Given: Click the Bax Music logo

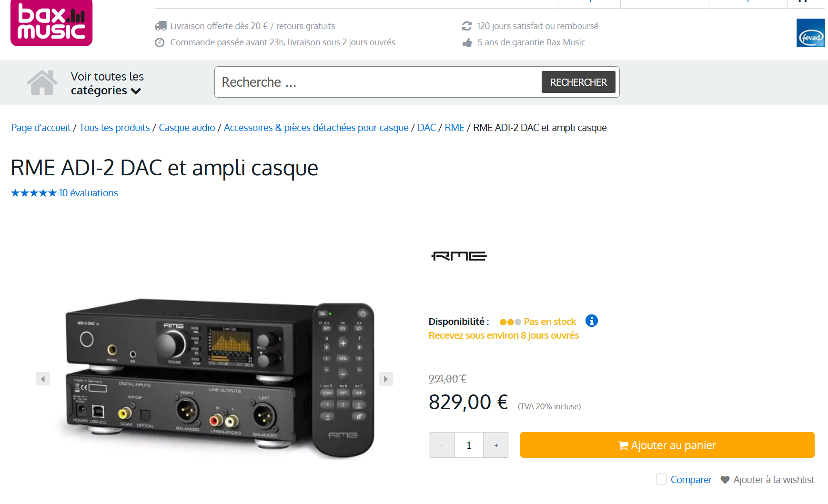Looking at the screenshot, I should 51,23.
